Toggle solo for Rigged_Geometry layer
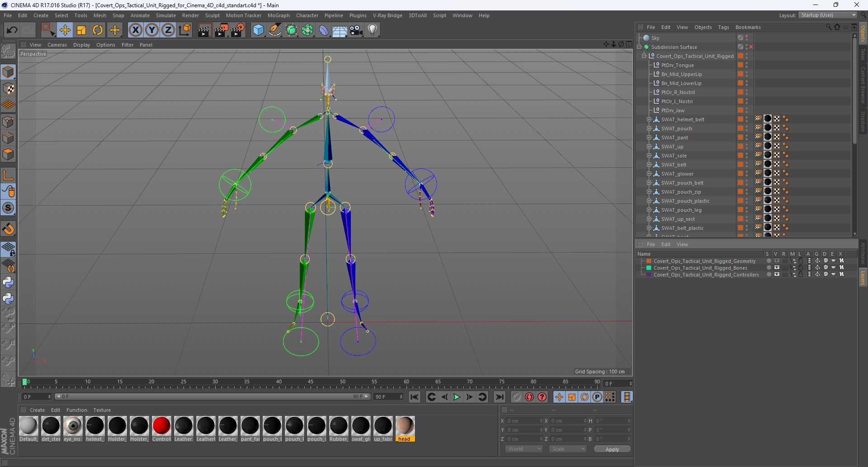Screen dimensions: 868x467 pos(769,261)
